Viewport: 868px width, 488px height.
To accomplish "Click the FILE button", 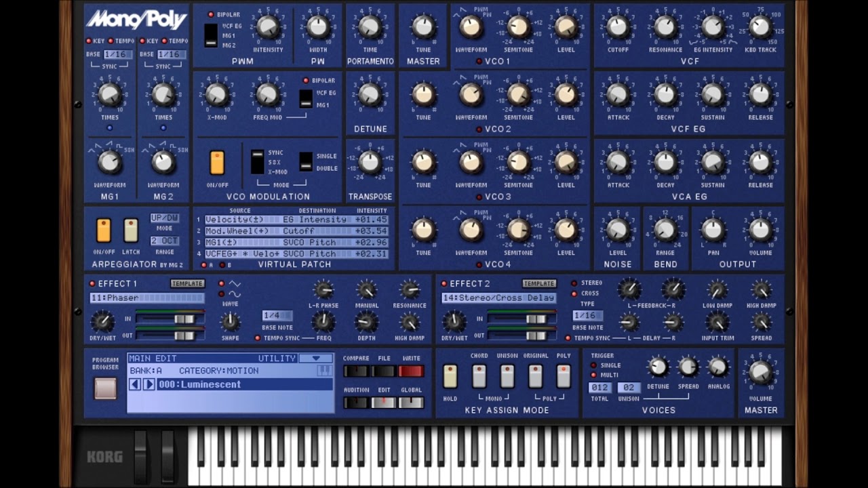I will [x=384, y=371].
